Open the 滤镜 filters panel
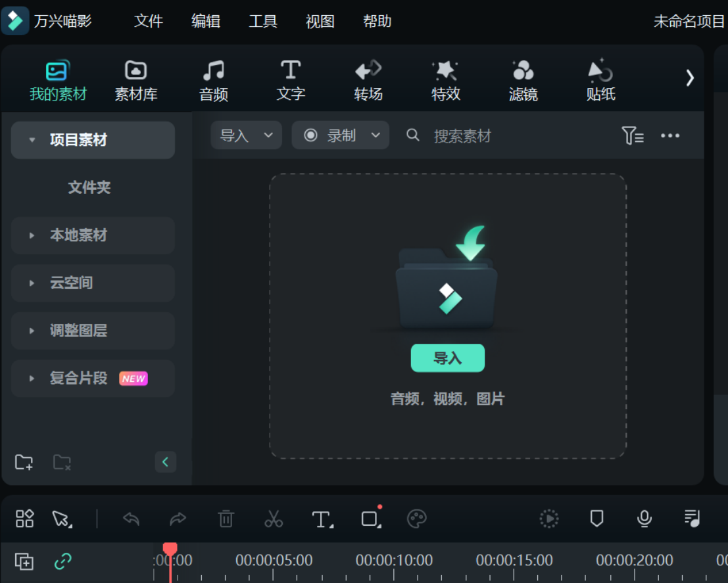 tap(523, 78)
